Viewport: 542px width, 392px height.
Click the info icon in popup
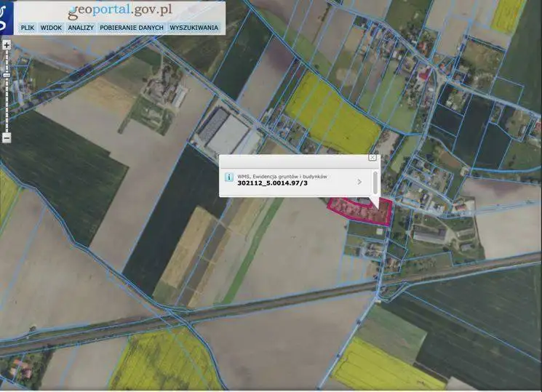228,177
